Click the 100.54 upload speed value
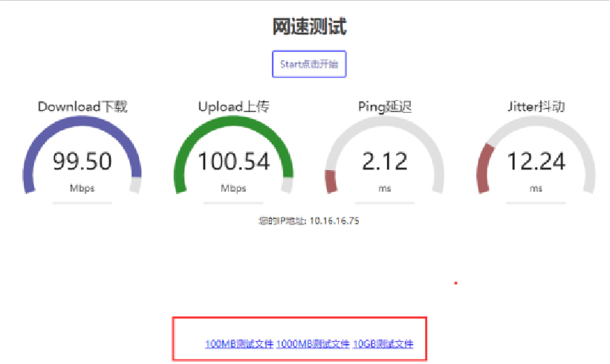Image resolution: width=610 pixels, height=364 pixels. (x=233, y=161)
